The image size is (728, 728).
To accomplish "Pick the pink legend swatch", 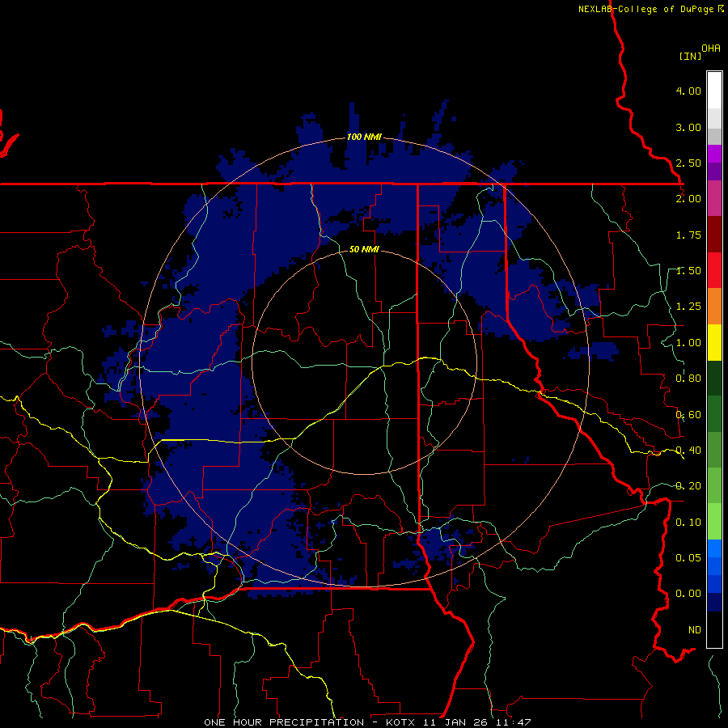I will (714, 198).
